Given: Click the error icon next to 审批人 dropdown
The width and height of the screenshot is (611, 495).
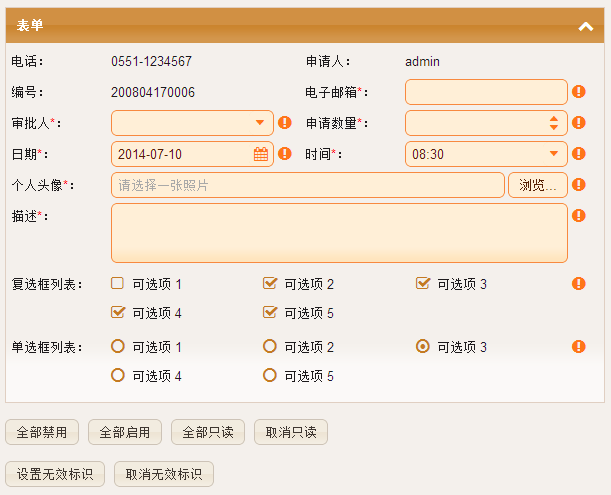Looking at the screenshot, I should [285, 122].
